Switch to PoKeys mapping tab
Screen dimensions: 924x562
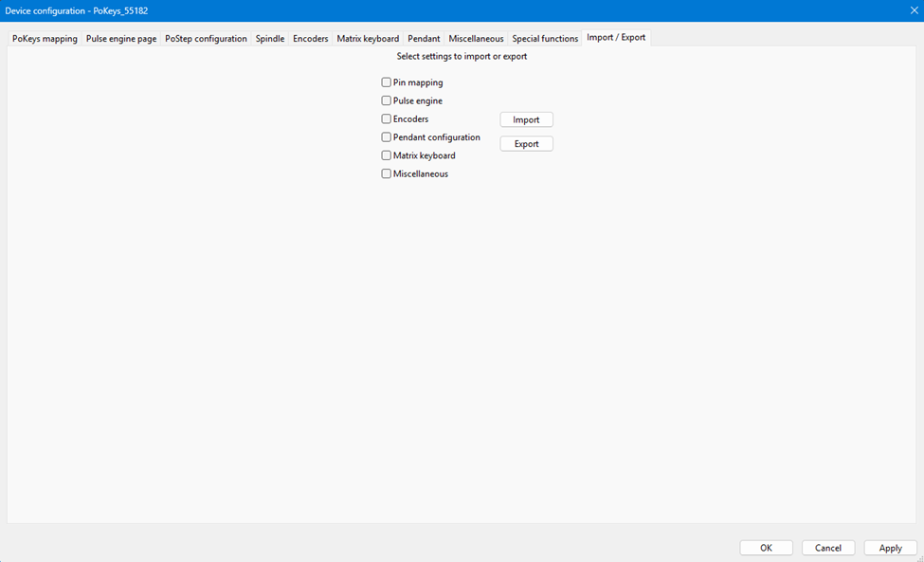45,39
